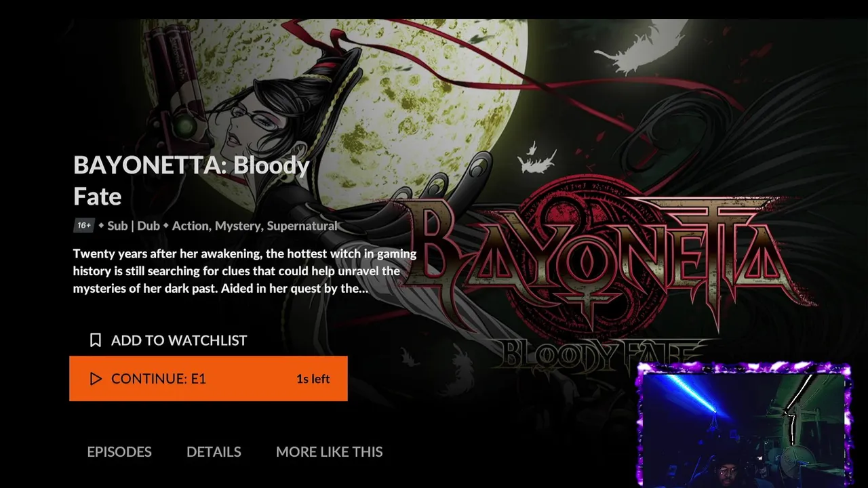
Task: Click the Sub | Dub language label
Action: 134,226
